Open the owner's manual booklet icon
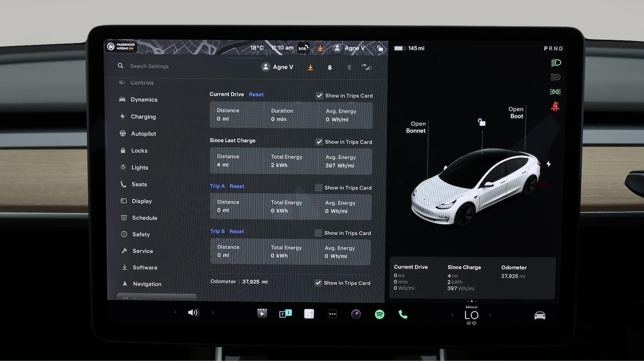 309,314
